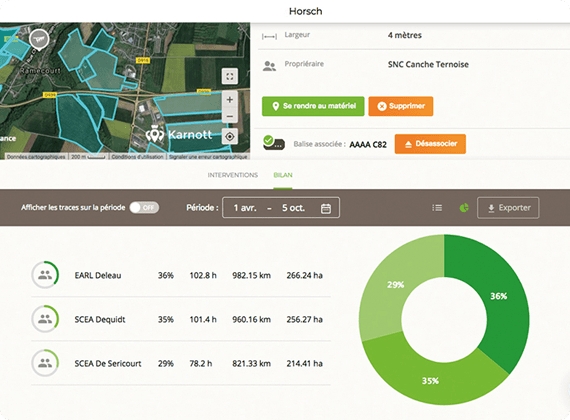The image size is (570, 420).
Task: Click the associated beacon status icon
Action: [x=274, y=143]
